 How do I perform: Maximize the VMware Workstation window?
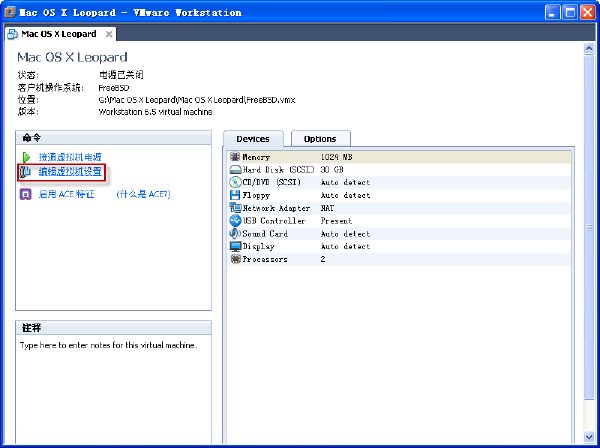pos(570,13)
